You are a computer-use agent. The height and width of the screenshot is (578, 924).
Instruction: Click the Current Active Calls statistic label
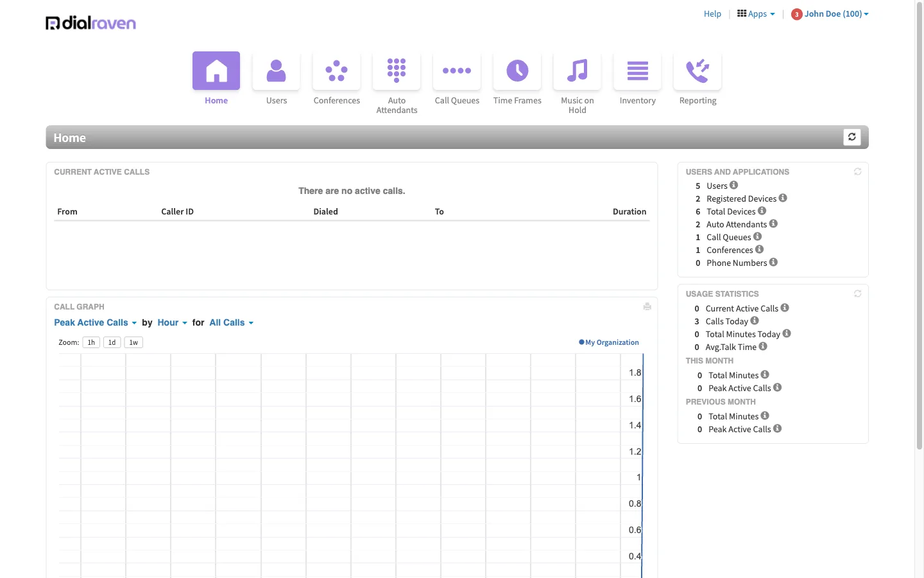pos(742,308)
